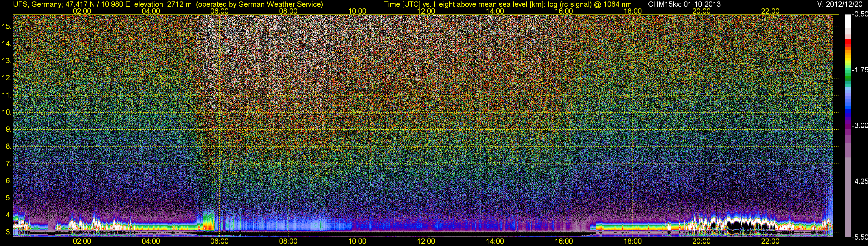Click the 'elevation: 2712 m' text
Screen dimensions: 868x246
click(x=163, y=4)
